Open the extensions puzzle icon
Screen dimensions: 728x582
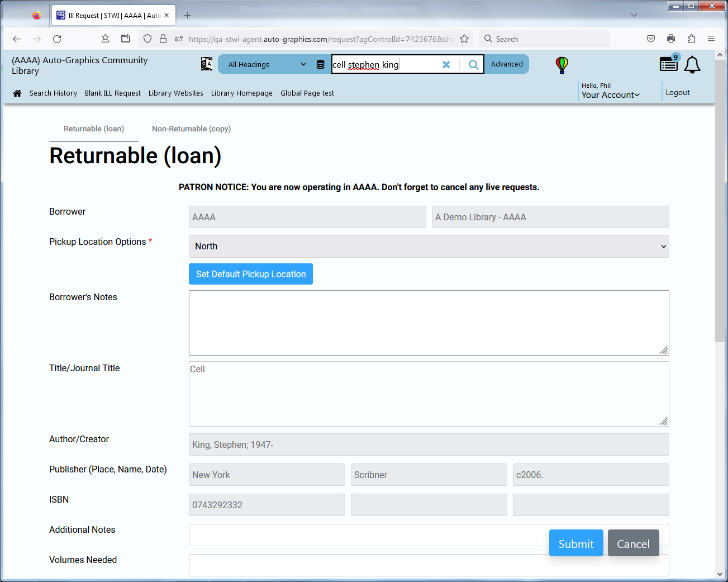(x=691, y=39)
